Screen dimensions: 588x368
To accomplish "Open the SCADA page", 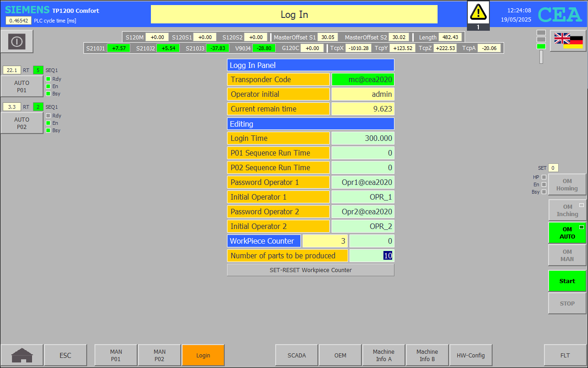I will coord(296,355).
